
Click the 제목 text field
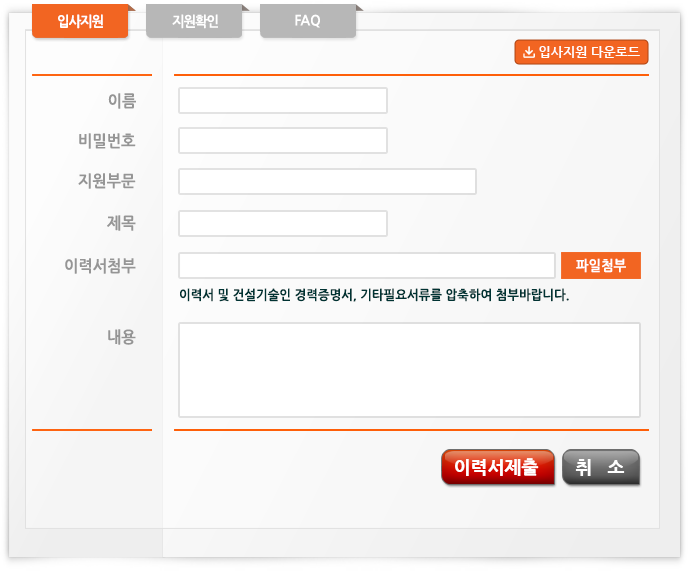pyautogui.click(x=282, y=224)
